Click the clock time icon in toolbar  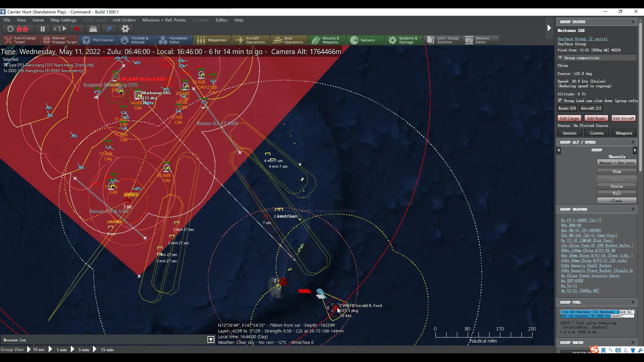tap(10, 29)
